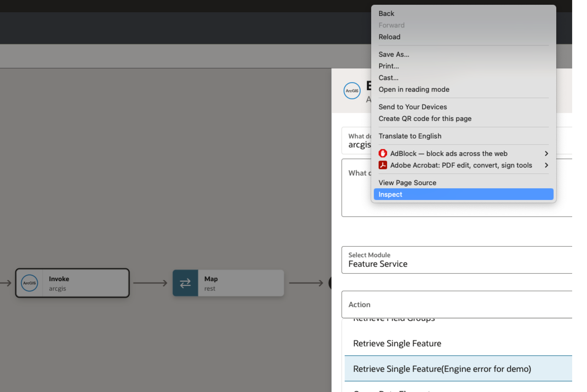The image size is (587, 392).
Task: Choose Inspect from context menu
Action: pyautogui.click(x=390, y=194)
